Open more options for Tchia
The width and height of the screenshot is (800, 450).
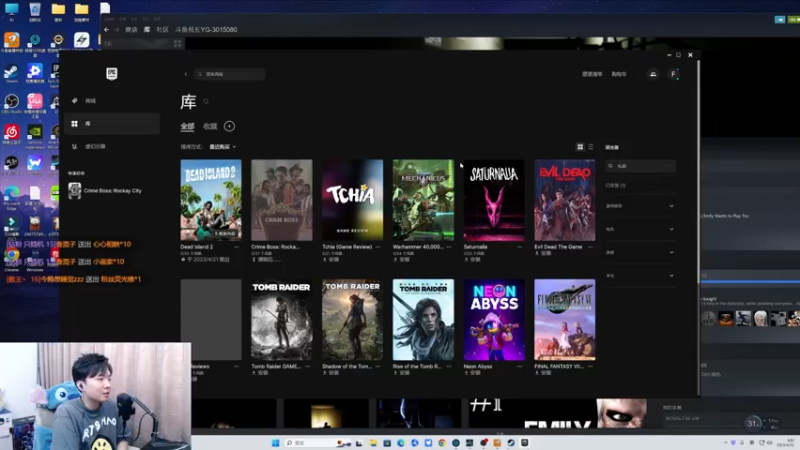[378, 246]
